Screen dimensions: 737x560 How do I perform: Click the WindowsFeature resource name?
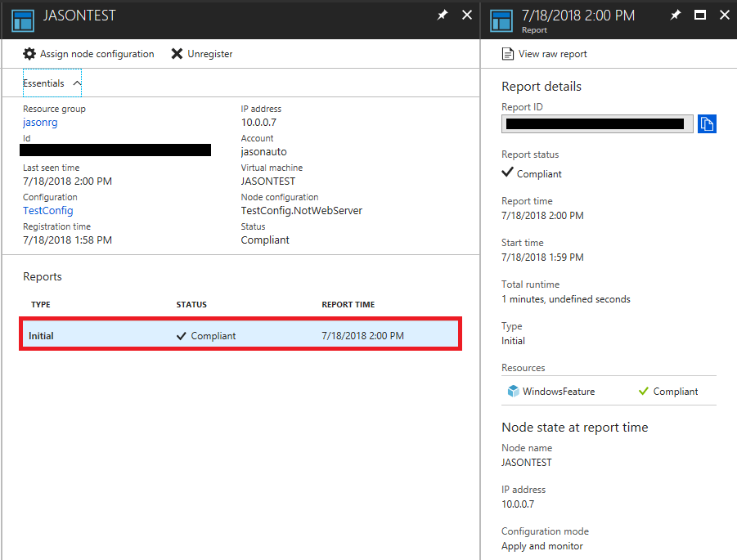[x=559, y=392]
